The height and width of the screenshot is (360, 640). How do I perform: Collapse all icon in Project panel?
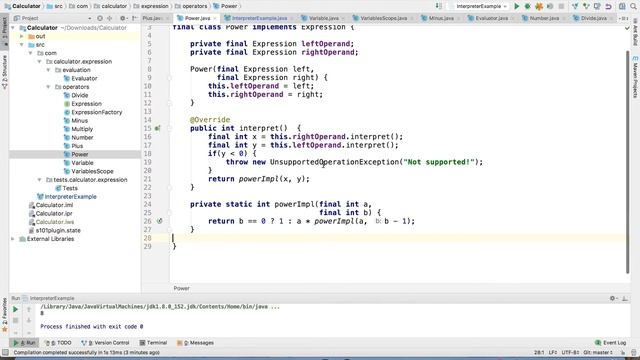click(110, 18)
